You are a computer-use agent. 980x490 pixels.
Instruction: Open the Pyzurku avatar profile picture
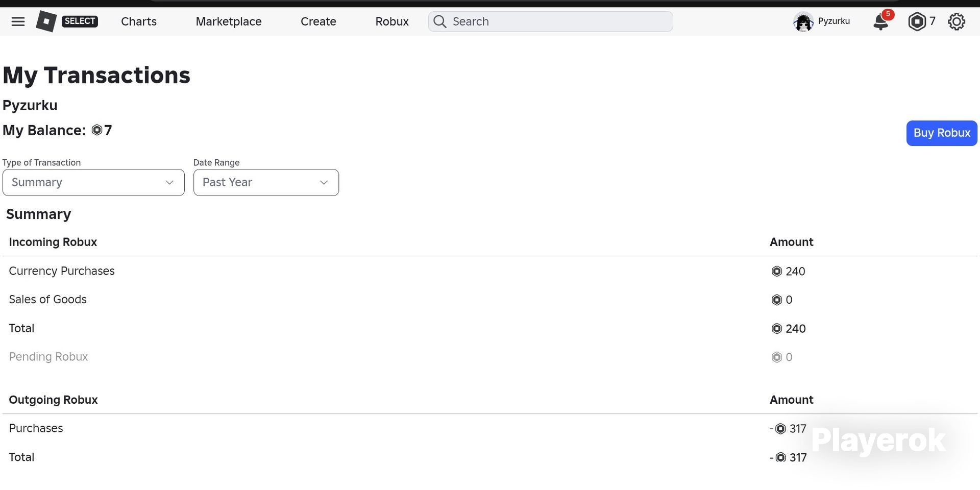(x=803, y=22)
